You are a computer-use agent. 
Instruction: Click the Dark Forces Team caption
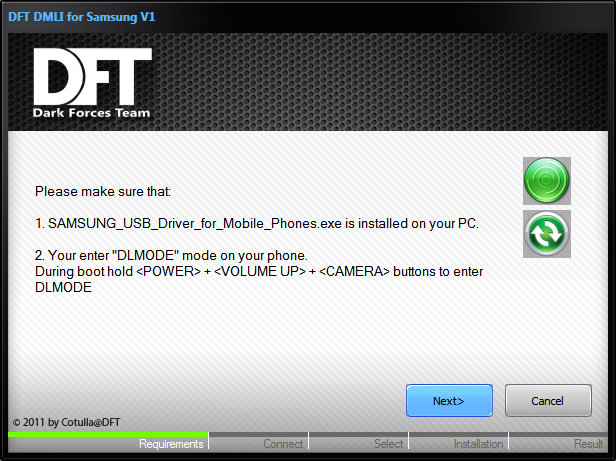92,113
